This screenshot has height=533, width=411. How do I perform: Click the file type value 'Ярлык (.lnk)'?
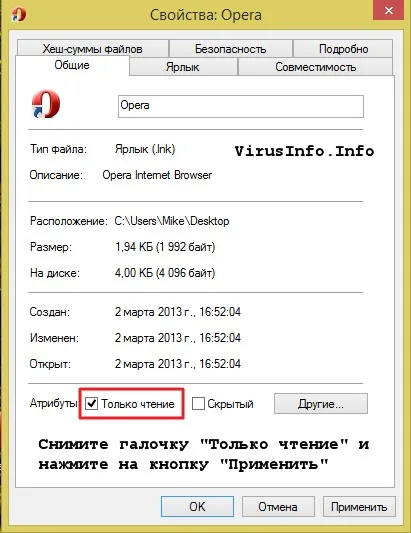coord(145,149)
